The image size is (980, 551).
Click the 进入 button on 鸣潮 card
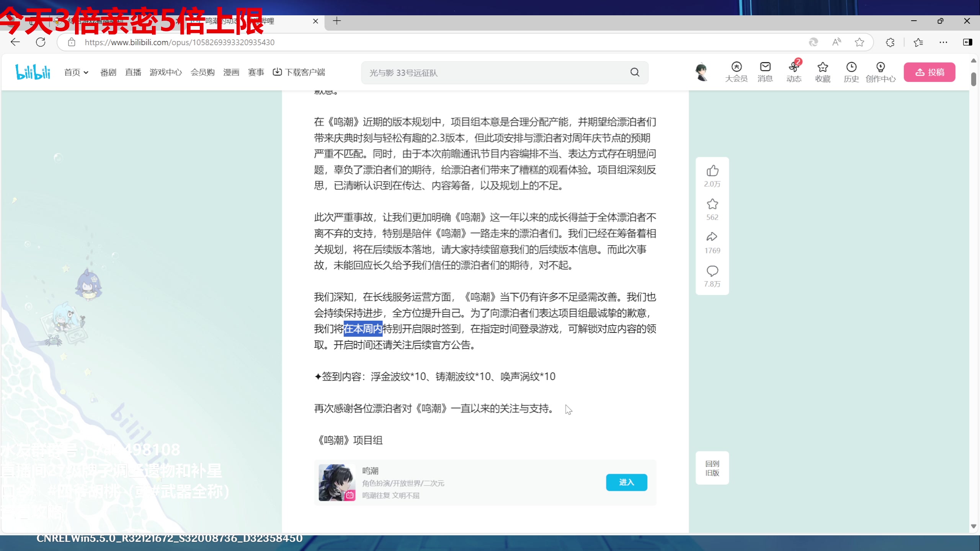click(627, 482)
